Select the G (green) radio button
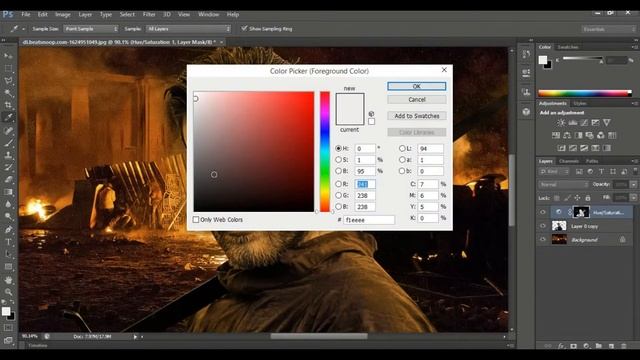The width and height of the screenshot is (640, 360). pos(338,196)
